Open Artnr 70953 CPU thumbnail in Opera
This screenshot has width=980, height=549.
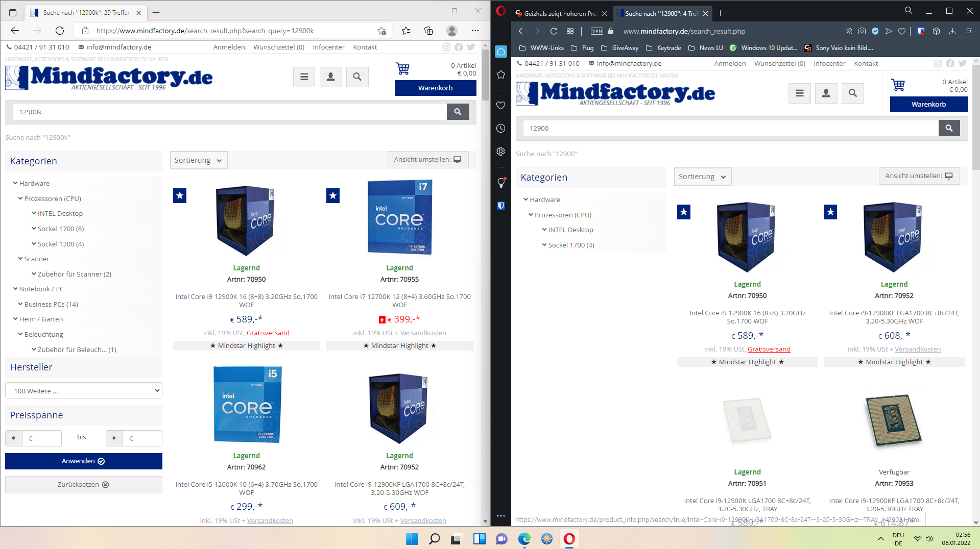(894, 421)
